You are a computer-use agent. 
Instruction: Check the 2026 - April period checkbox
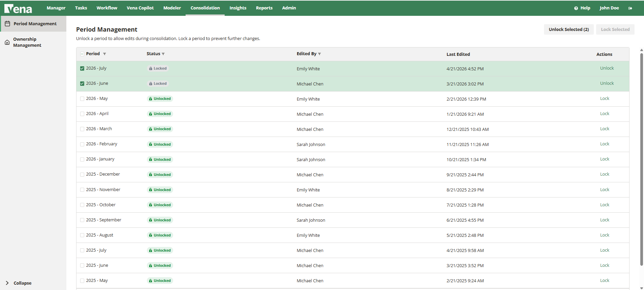click(x=82, y=114)
